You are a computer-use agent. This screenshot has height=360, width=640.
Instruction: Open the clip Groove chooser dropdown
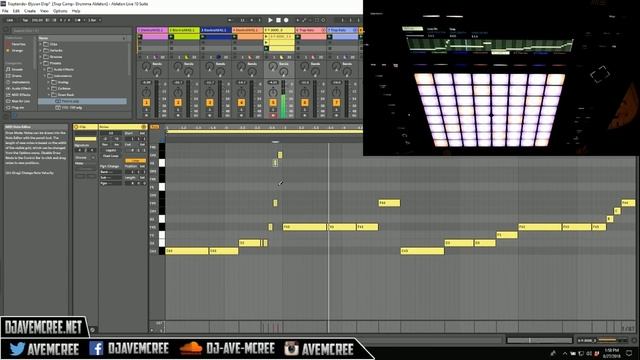point(85,157)
